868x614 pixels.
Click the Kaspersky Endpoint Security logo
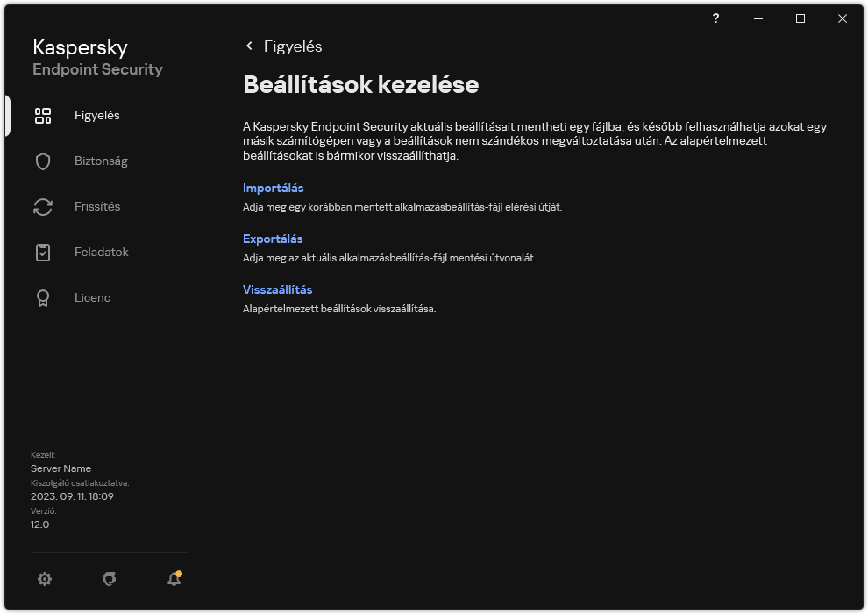(x=96, y=57)
